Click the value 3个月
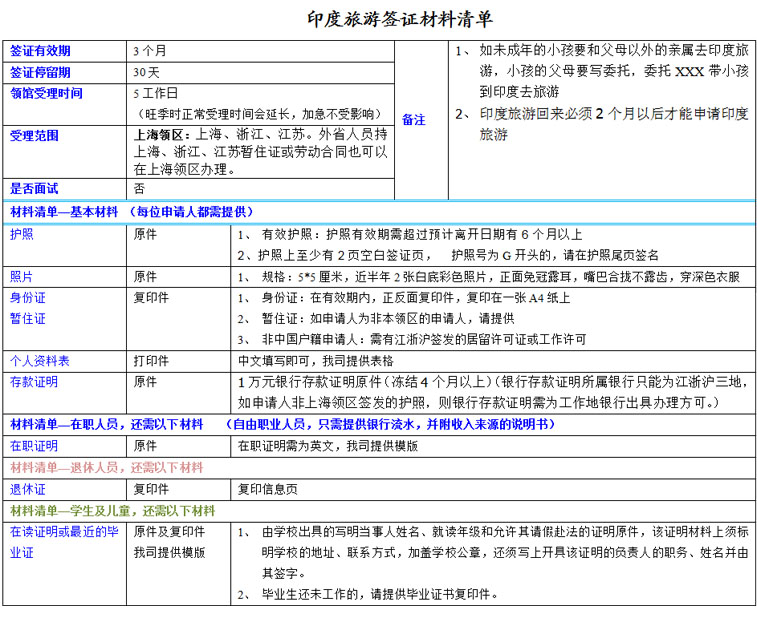The height and width of the screenshot is (617, 757). [150, 51]
